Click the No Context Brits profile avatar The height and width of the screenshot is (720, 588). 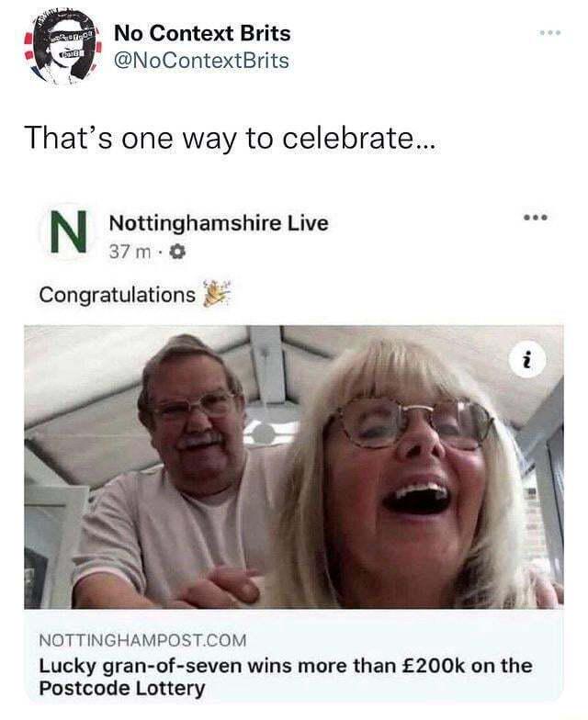click(60, 49)
